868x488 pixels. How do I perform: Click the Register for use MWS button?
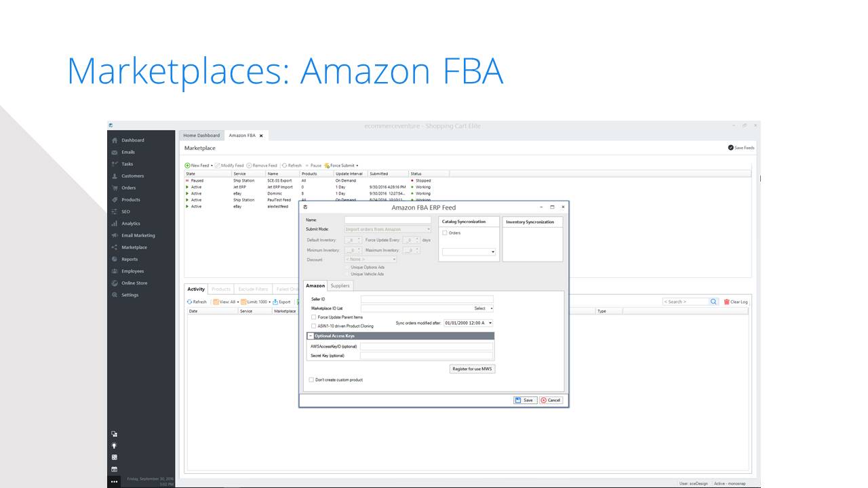coord(473,369)
